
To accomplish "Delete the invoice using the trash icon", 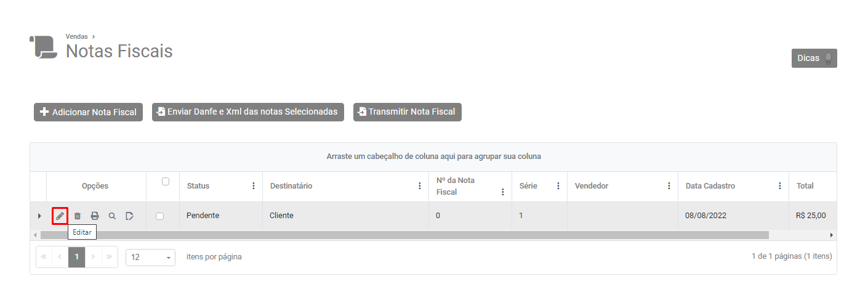I will [78, 216].
